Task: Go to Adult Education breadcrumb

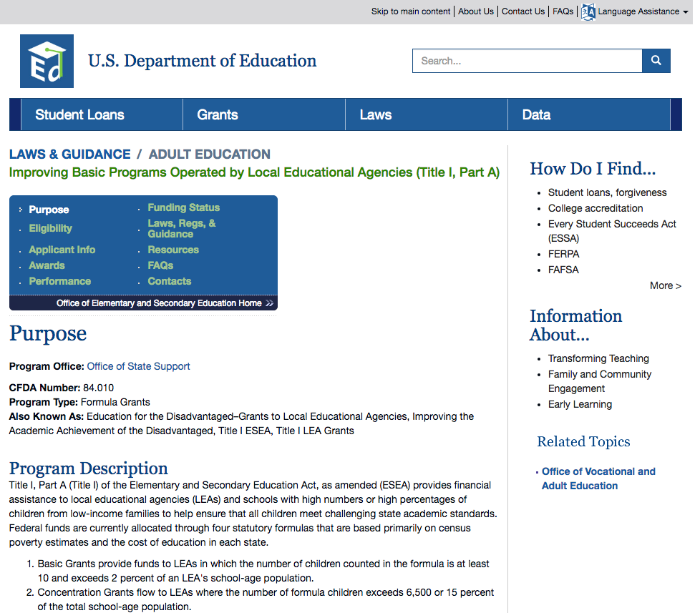Action: click(210, 155)
